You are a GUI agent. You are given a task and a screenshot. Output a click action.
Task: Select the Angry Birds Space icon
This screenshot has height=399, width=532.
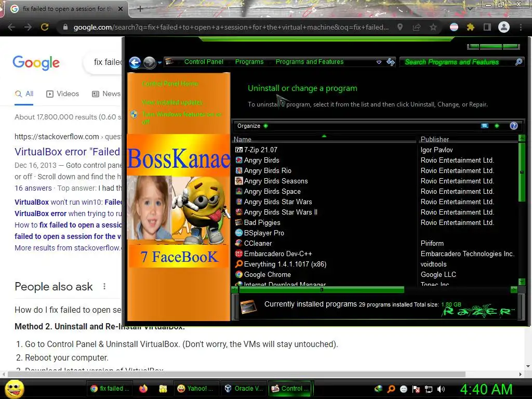coord(239,191)
